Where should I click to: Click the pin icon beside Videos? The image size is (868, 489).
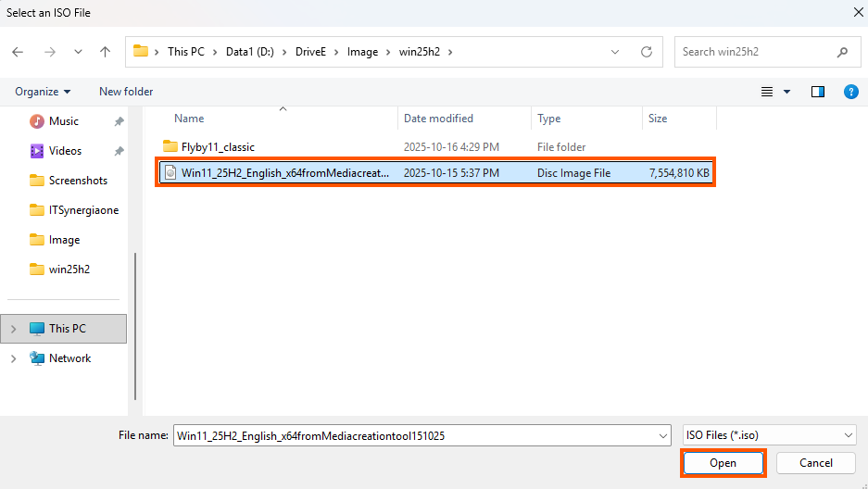119,151
